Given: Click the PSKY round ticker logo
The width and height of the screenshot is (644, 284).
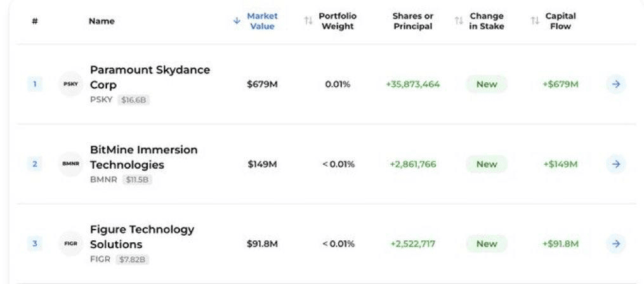Looking at the screenshot, I should (x=70, y=84).
